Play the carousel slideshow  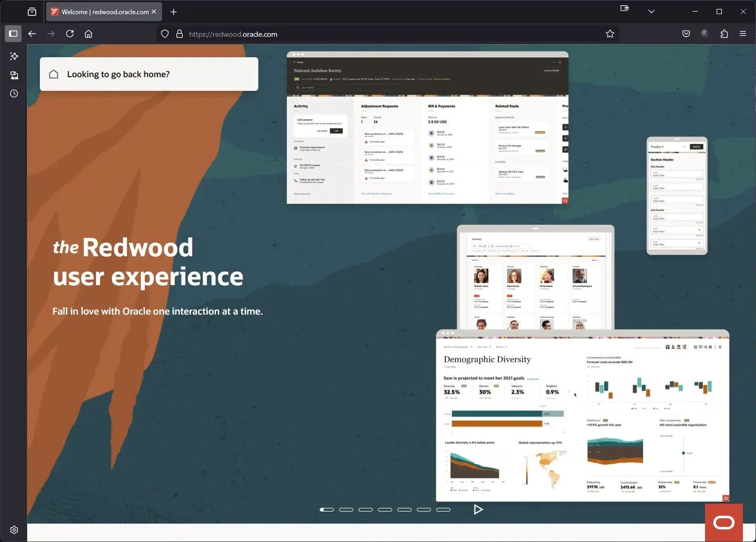click(478, 509)
